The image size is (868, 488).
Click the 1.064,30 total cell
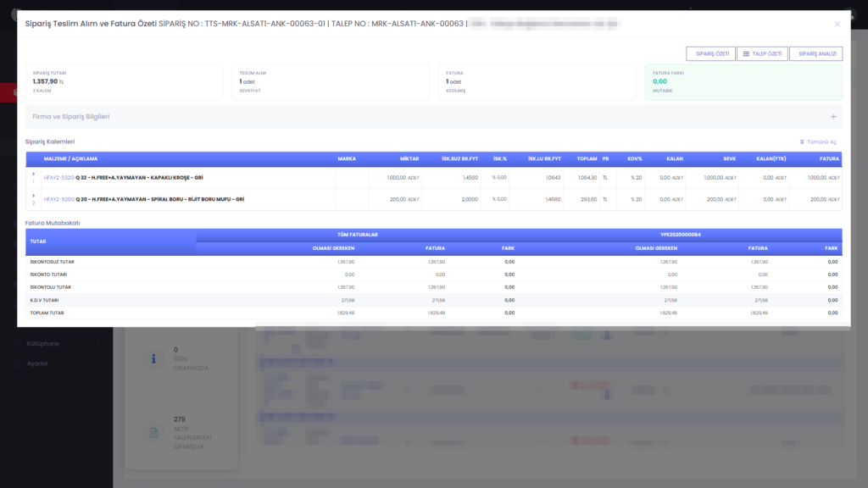pyautogui.click(x=587, y=178)
